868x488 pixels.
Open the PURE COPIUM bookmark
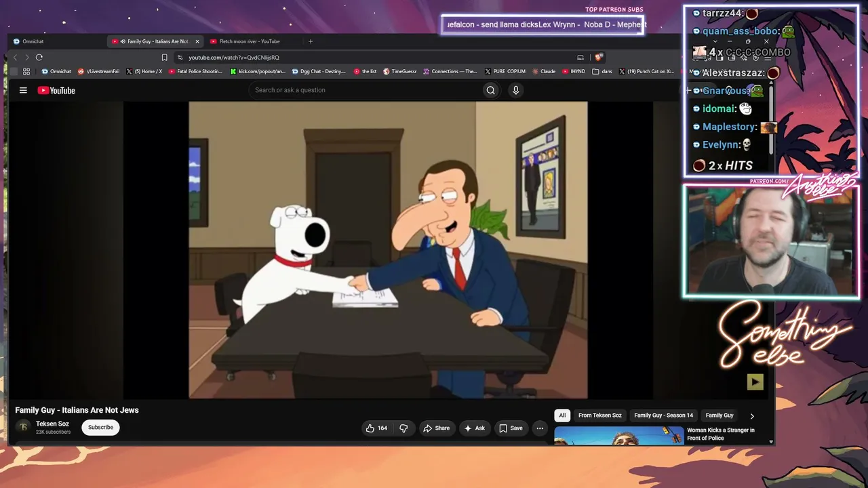(506, 71)
